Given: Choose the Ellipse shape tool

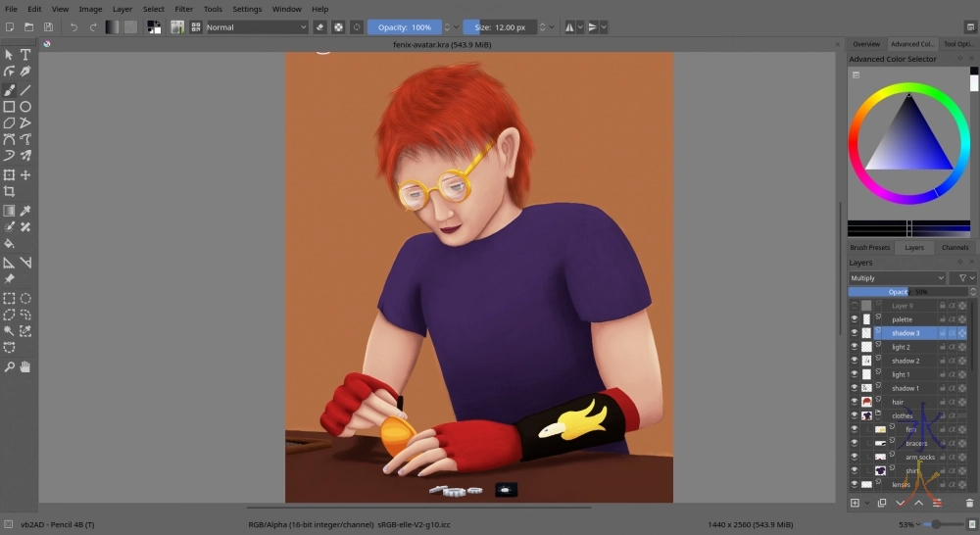Looking at the screenshot, I should click(25, 107).
